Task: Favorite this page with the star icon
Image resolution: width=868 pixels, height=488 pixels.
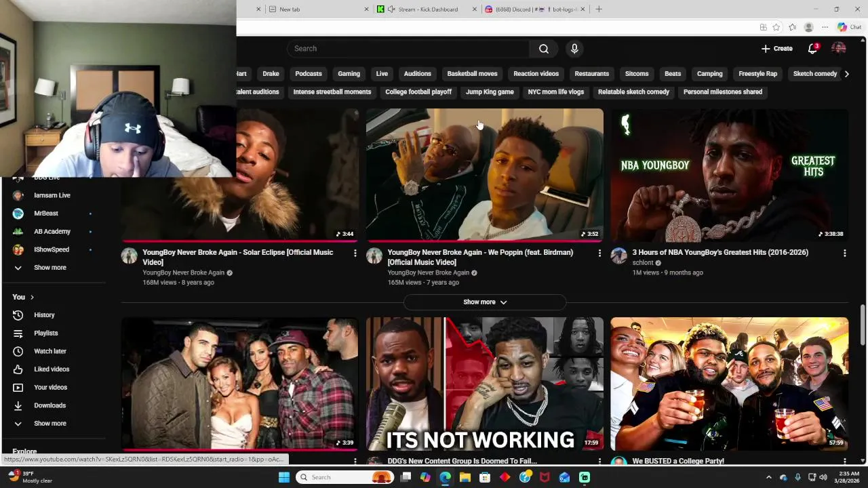Action: pos(776,27)
